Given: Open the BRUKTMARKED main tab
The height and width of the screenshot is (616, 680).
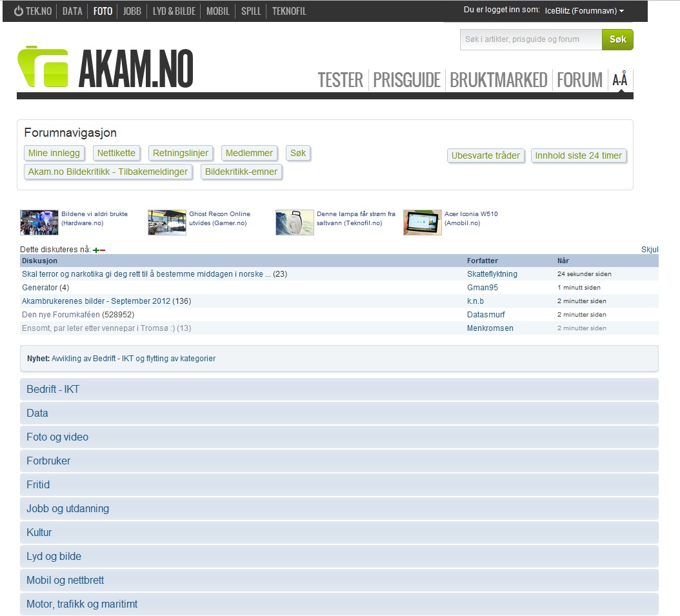Looking at the screenshot, I should [x=498, y=80].
